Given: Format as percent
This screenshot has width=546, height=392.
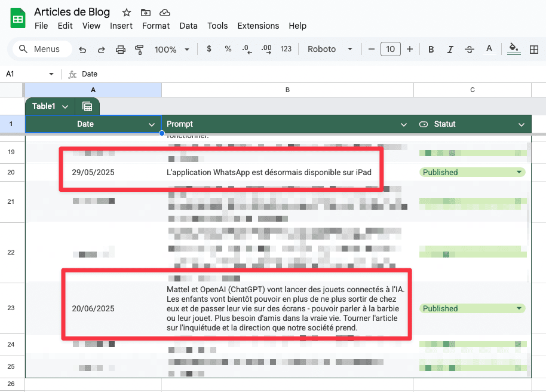Looking at the screenshot, I should [x=228, y=49].
